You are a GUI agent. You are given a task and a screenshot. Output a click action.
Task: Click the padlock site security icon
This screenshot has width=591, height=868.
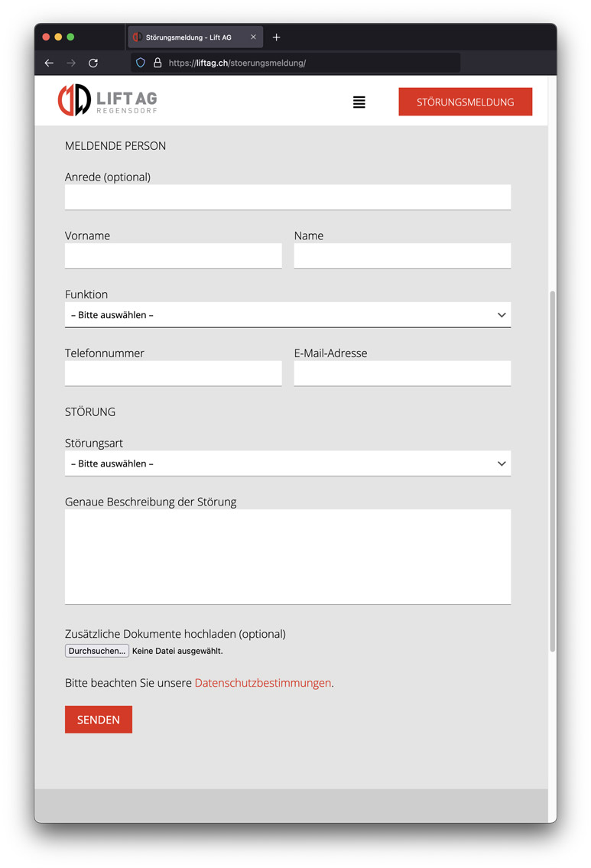coord(157,63)
